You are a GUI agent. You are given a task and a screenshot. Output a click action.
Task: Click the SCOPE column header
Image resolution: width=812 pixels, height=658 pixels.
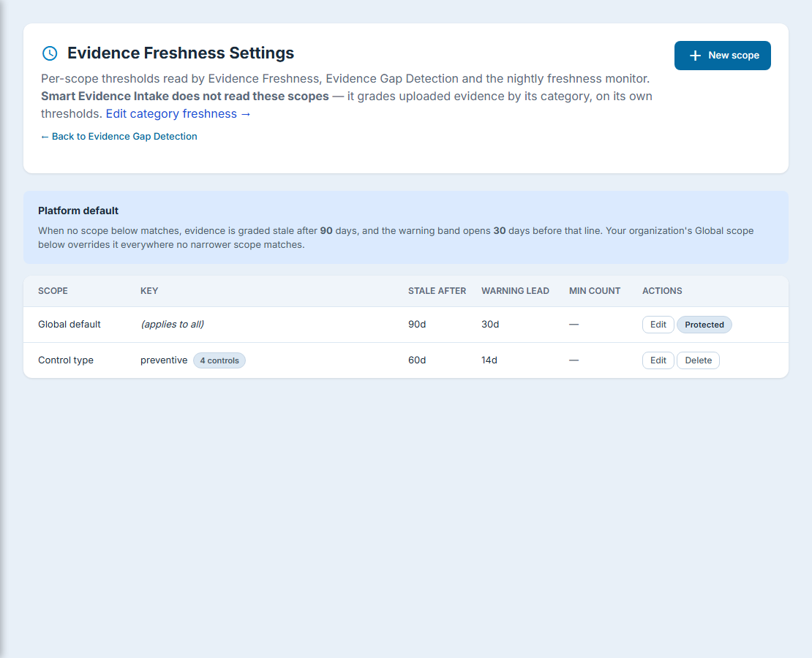pos(53,291)
